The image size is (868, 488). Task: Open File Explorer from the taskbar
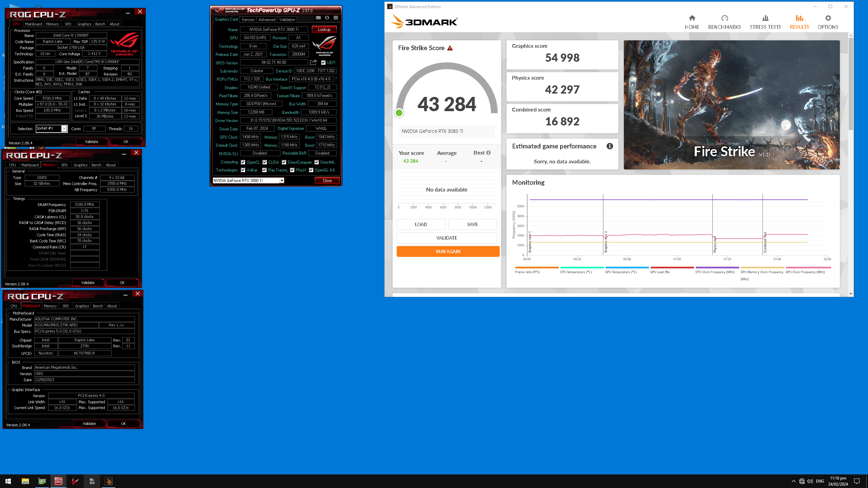25,481
